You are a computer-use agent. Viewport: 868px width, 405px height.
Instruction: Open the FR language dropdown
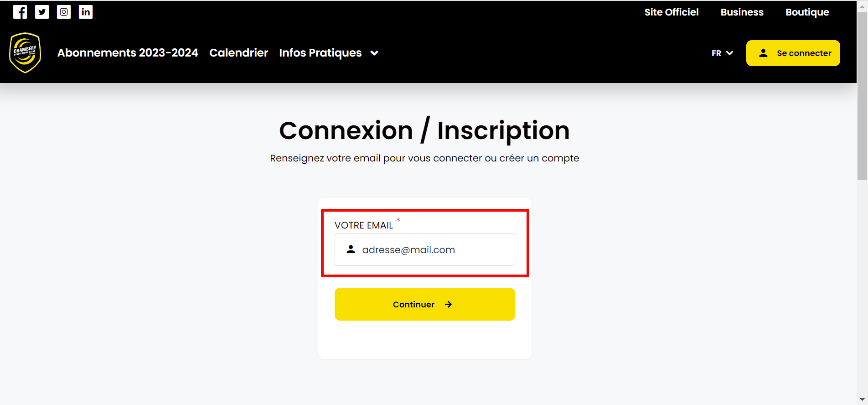(x=723, y=53)
